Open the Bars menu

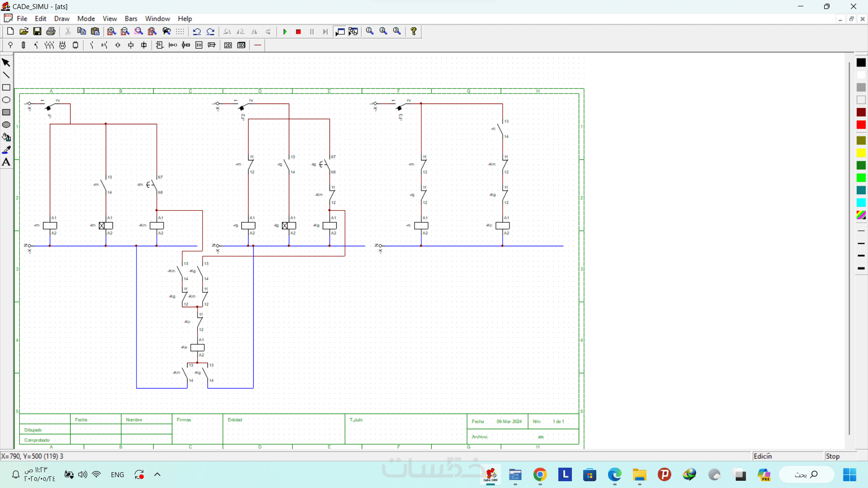pos(131,19)
